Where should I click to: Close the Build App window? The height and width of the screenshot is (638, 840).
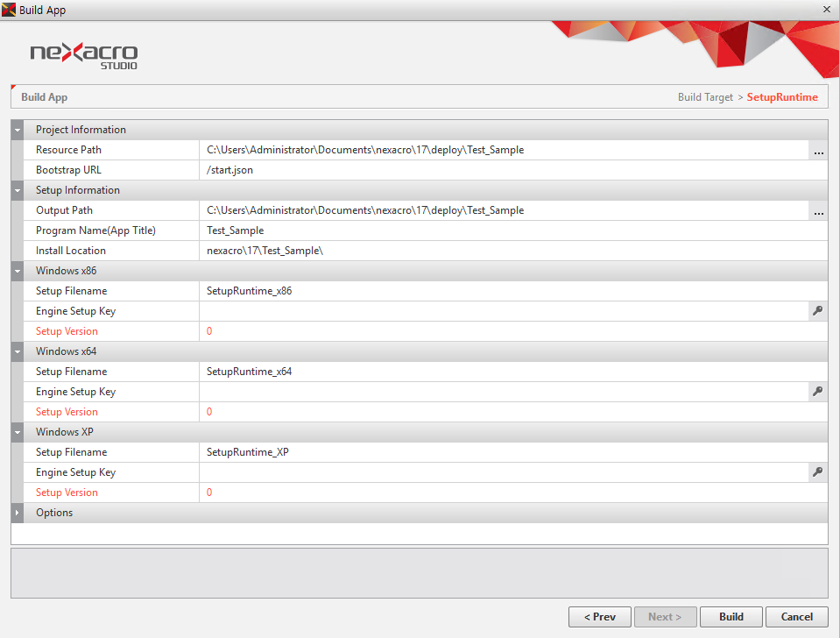click(826, 9)
